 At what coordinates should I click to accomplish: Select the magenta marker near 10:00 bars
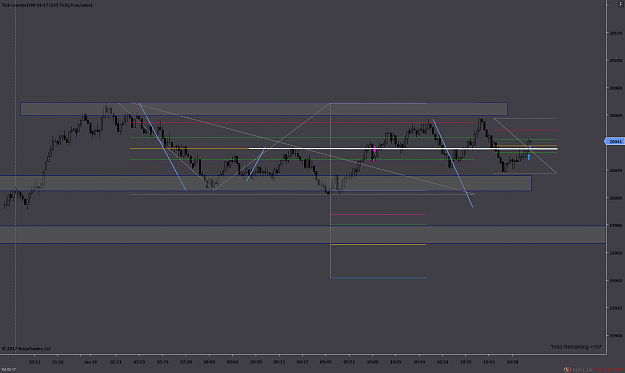pyautogui.click(x=375, y=150)
